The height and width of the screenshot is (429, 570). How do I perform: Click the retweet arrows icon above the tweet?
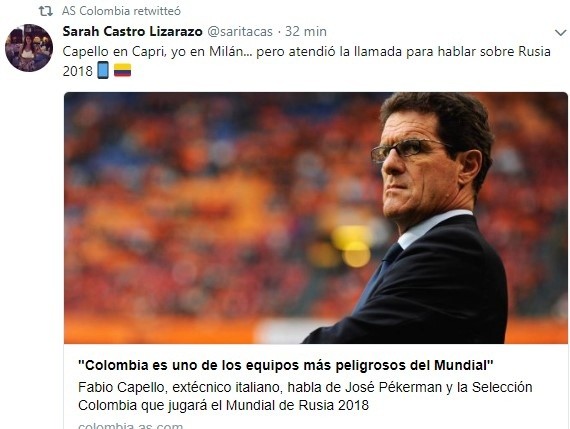pyautogui.click(x=45, y=11)
